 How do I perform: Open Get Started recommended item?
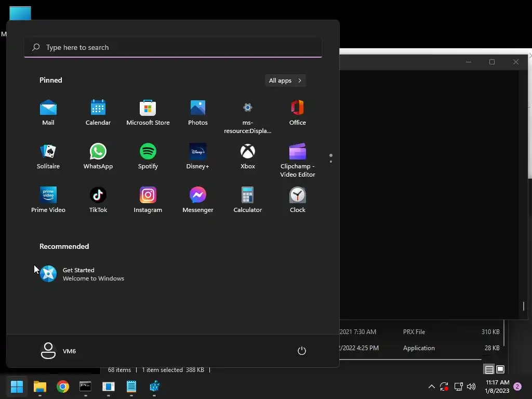tap(83, 274)
